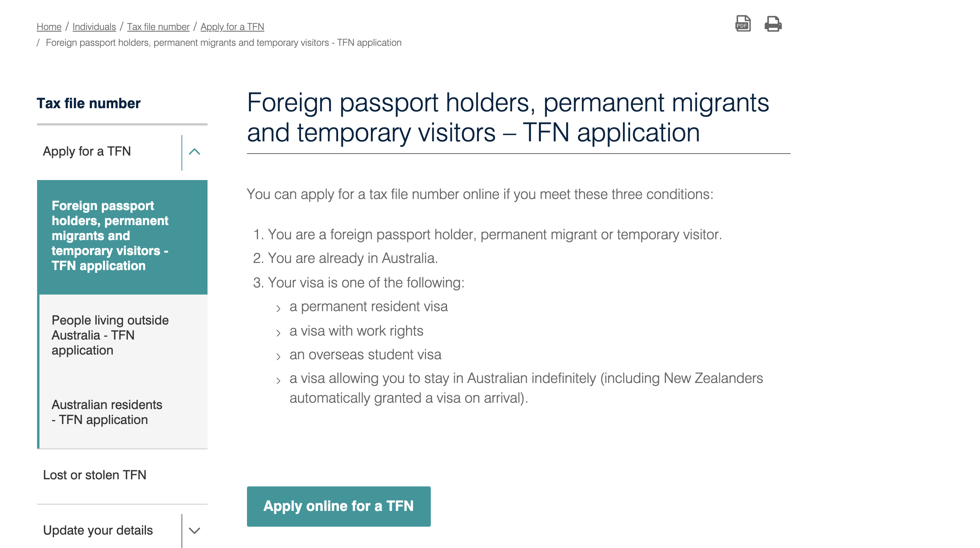The width and height of the screenshot is (980, 548).
Task: Click the chevron beside visa with work rights
Action: 279,333
